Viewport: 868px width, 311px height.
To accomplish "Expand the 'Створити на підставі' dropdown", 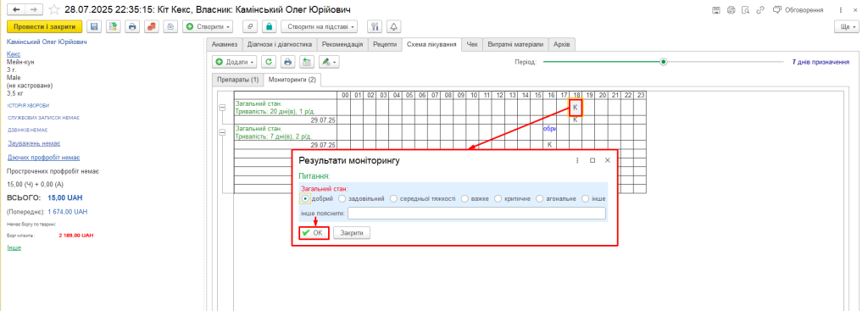I will (x=320, y=26).
